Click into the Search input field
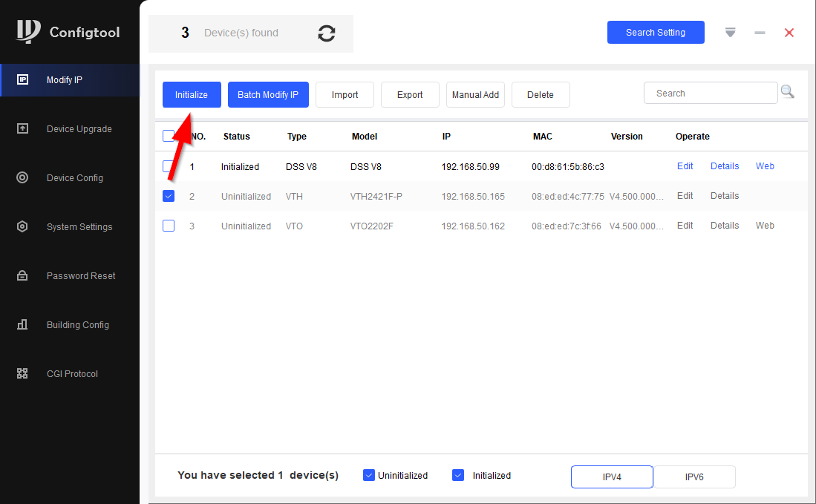816x504 pixels. pos(710,94)
